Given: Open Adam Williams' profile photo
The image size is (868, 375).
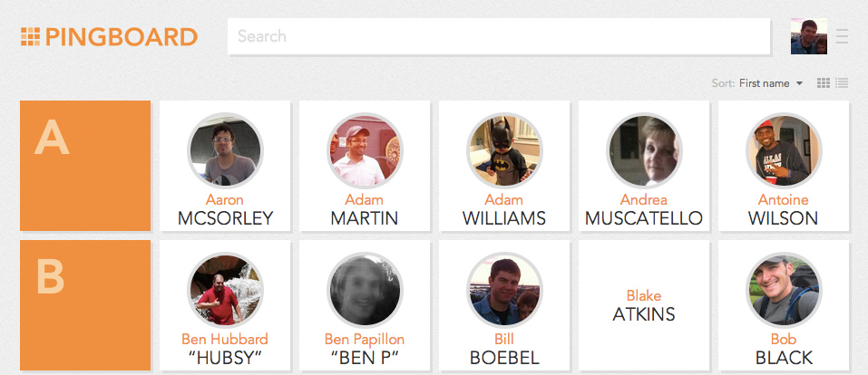Looking at the screenshot, I should [504, 150].
